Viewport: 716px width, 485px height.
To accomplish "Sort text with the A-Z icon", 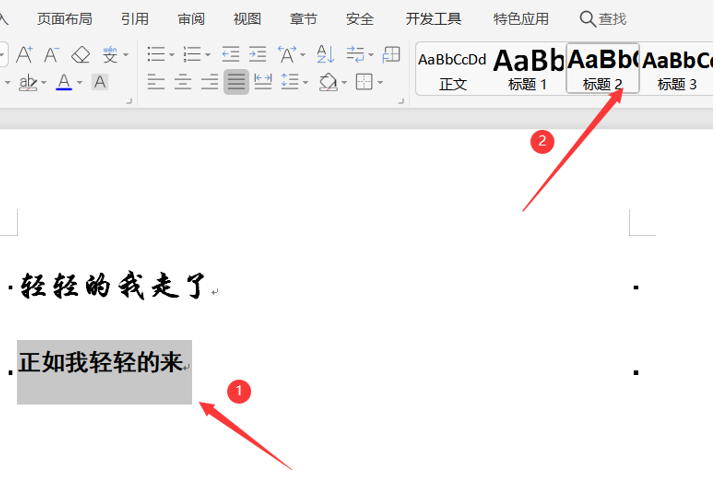I will tap(325, 54).
